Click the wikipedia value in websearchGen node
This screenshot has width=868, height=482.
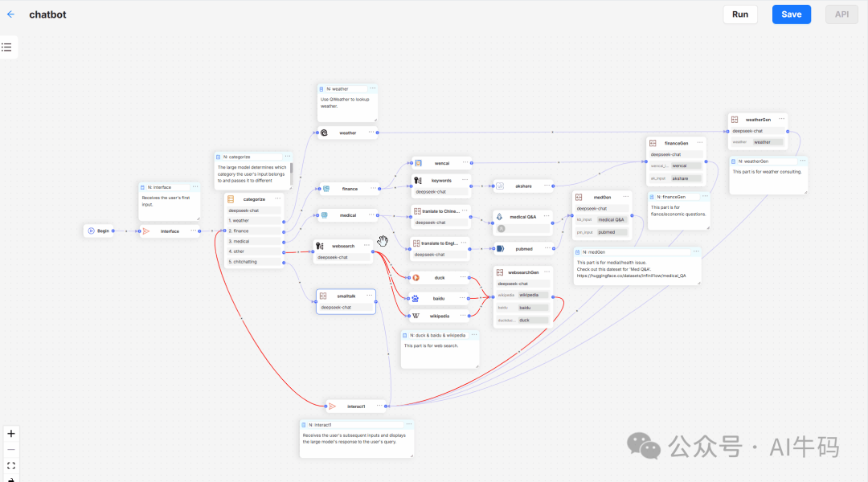pos(533,295)
